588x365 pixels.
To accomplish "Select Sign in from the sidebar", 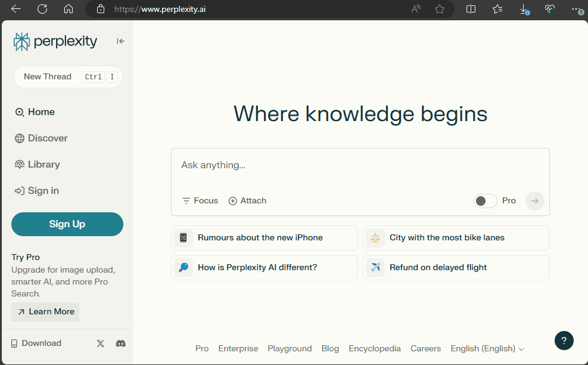I will coord(37,191).
